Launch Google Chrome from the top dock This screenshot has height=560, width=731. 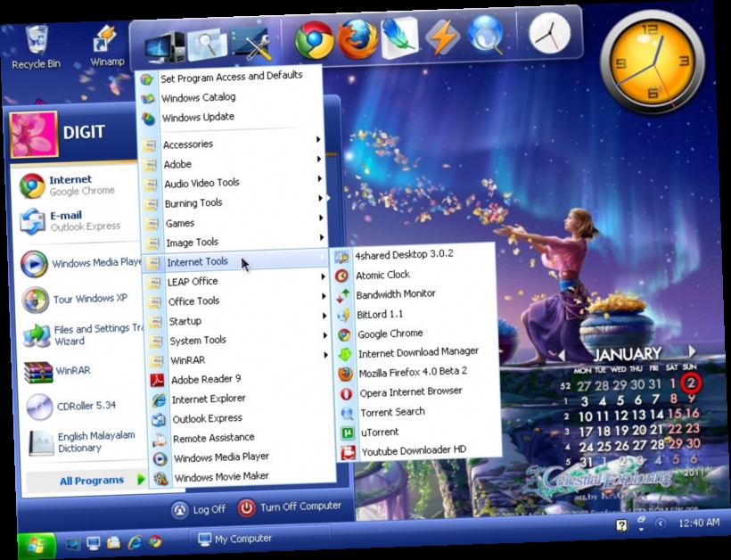tap(315, 40)
